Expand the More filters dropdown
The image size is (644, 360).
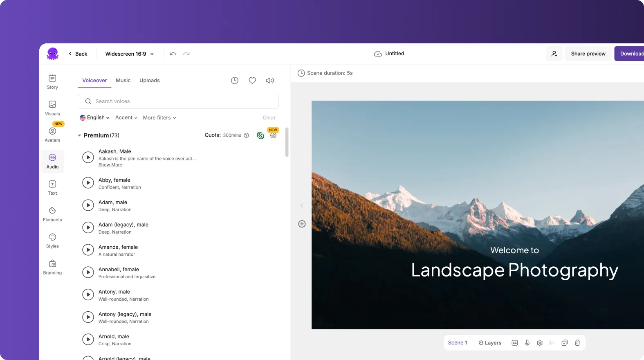(x=159, y=118)
